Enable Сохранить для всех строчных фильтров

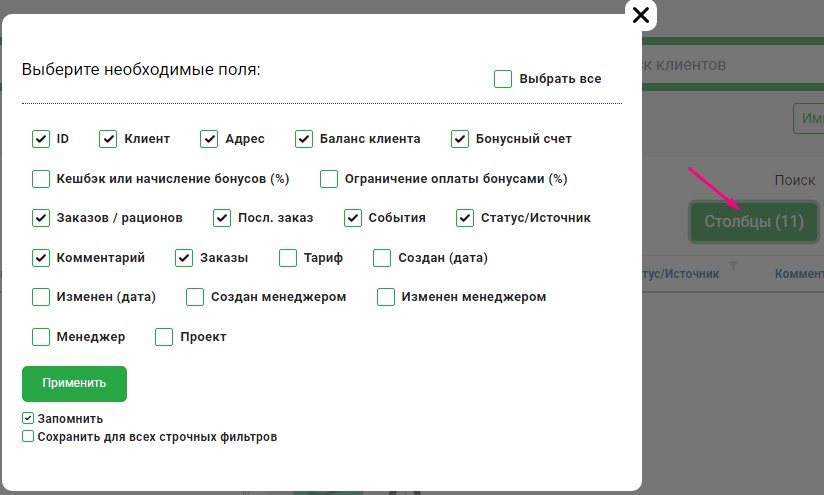(x=28, y=437)
